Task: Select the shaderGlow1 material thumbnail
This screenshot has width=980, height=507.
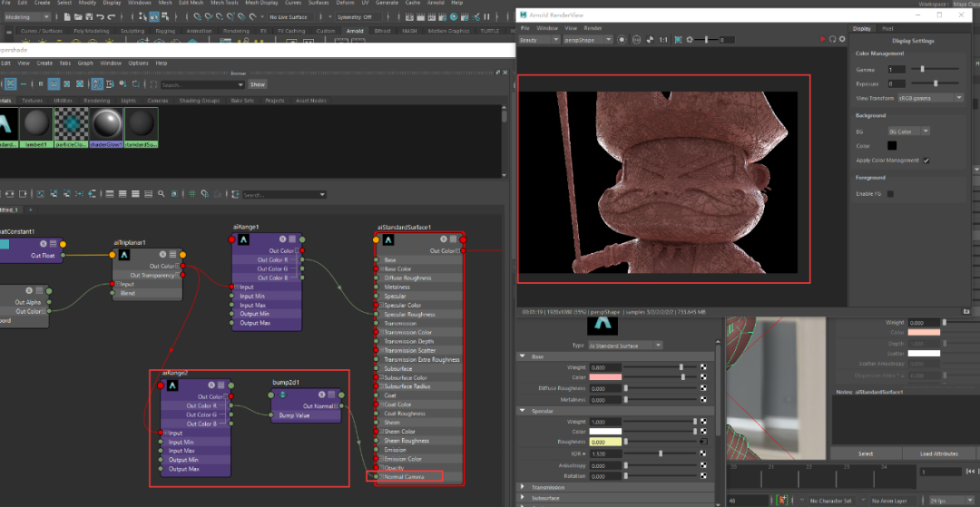Action: 105,128
